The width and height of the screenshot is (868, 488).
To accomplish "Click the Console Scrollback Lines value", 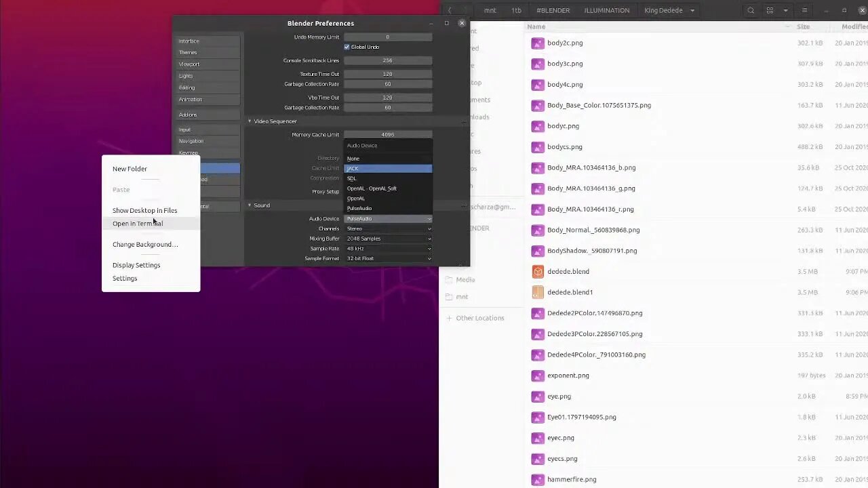I will coord(388,60).
